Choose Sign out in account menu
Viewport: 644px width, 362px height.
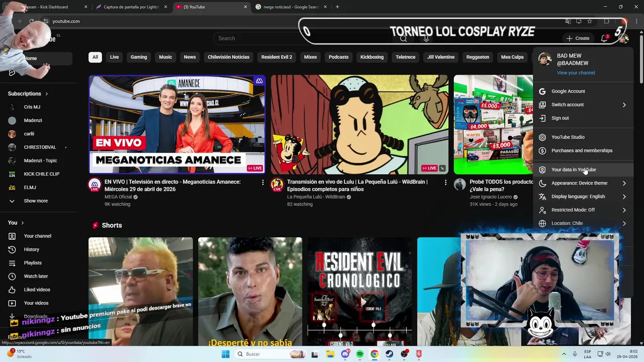pos(583,118)
